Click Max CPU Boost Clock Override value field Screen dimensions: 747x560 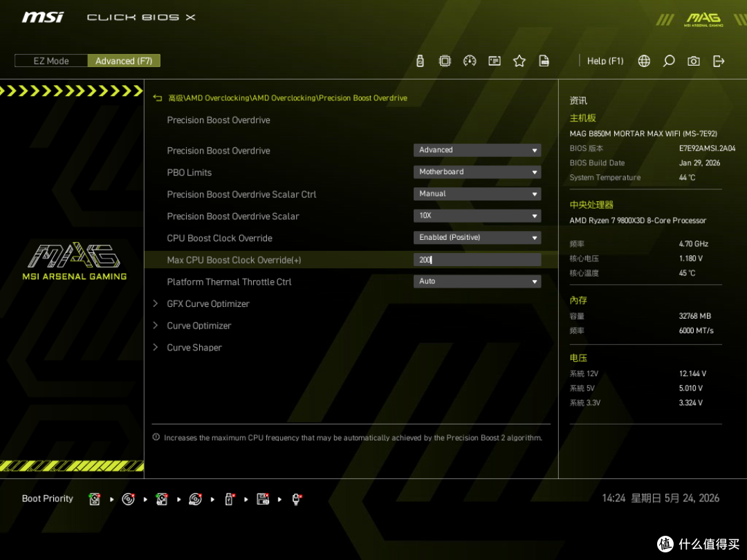click(x=477, y=259)
